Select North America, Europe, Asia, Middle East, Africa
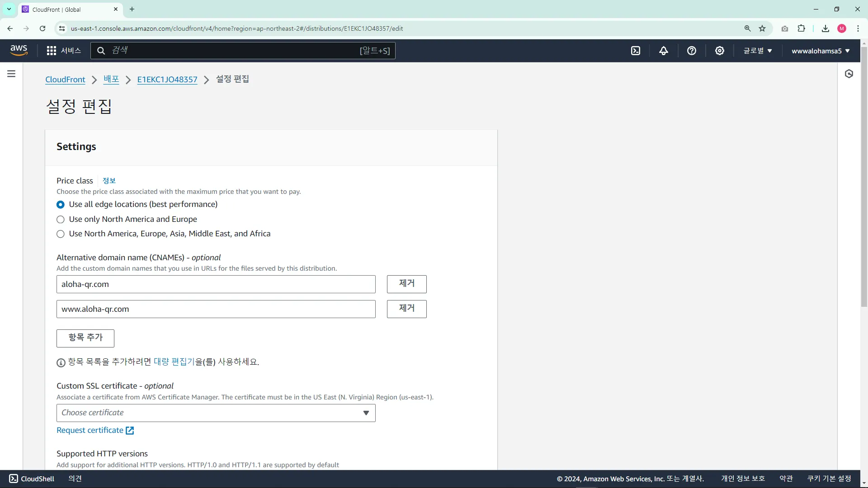868x488 pixels. pos(61,234)
